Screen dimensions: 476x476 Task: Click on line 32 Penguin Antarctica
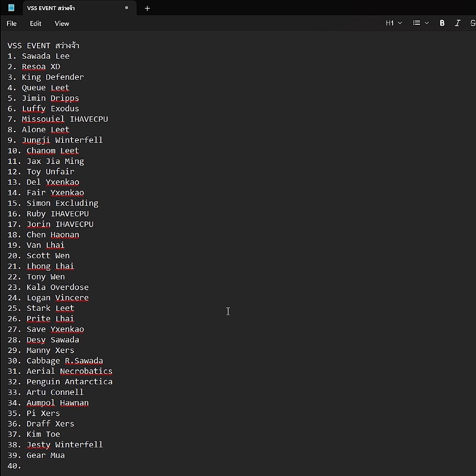point(60,382)
